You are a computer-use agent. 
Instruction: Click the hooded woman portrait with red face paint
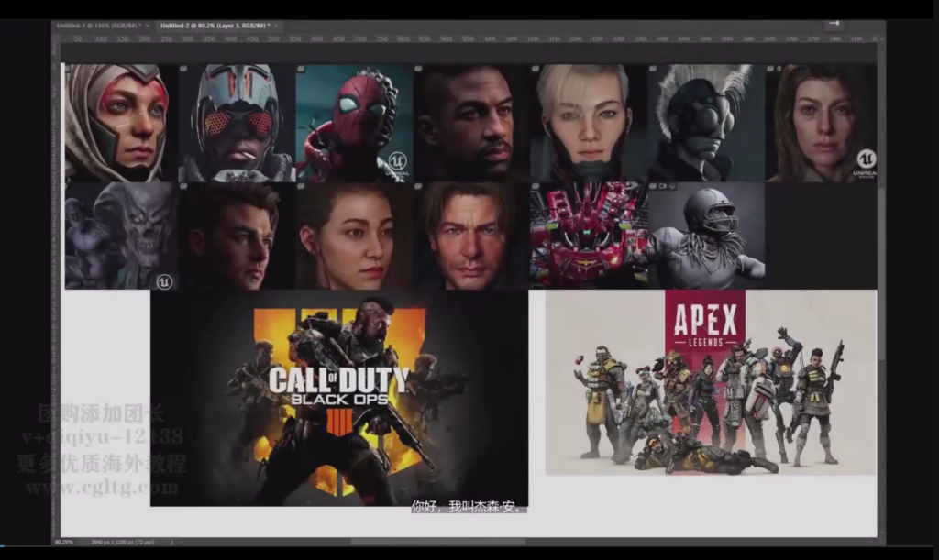120,123
